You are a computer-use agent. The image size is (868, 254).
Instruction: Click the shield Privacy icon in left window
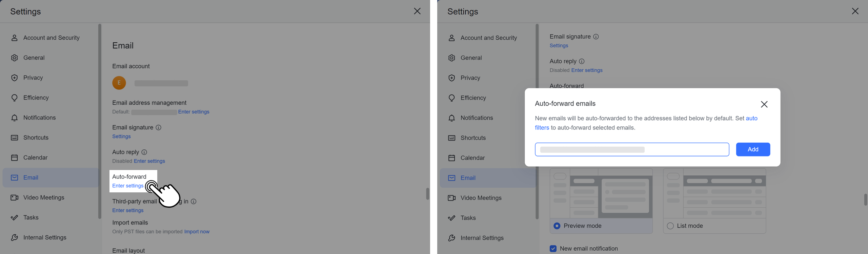click(14, 78)
